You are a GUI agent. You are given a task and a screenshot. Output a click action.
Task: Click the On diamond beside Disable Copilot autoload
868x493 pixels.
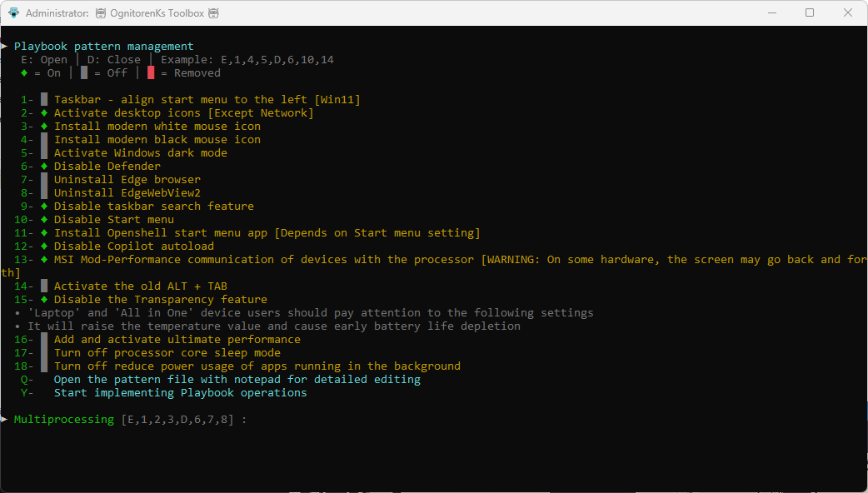44,246
